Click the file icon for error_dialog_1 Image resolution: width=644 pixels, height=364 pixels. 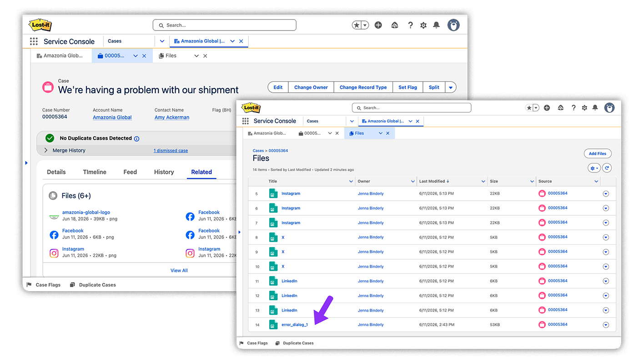click(x=273, y=324)
